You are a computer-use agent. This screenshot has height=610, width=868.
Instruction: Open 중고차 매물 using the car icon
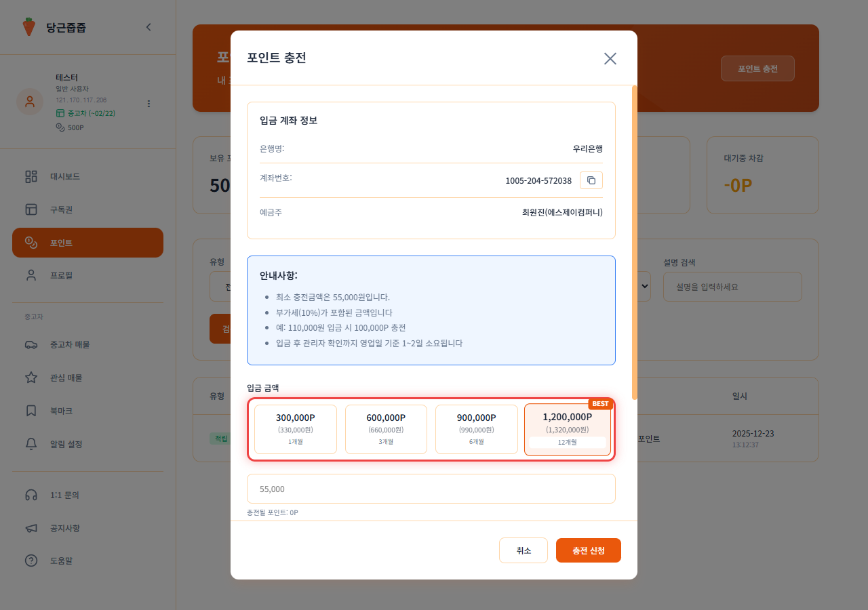[30, 344]
